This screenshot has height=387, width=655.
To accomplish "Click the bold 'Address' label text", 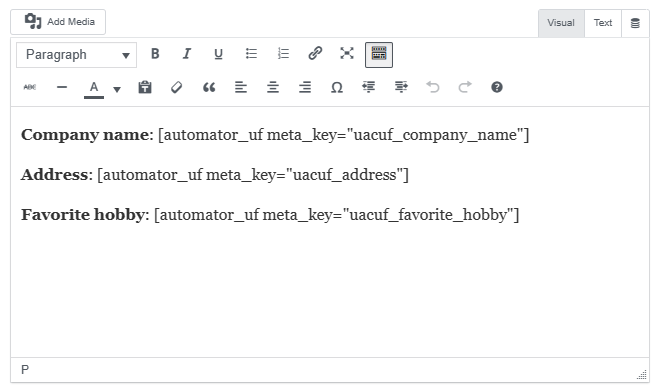I will pyautogui.click(x=55, y=175).
